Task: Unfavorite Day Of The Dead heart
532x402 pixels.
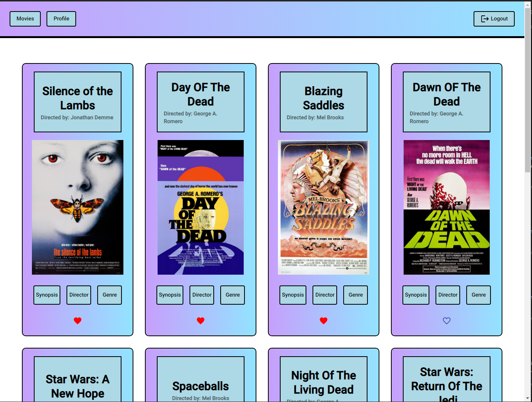Action: pos(201,320)
